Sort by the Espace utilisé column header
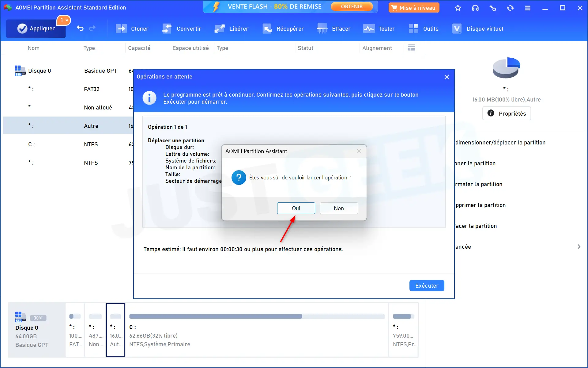 [190, 48]
